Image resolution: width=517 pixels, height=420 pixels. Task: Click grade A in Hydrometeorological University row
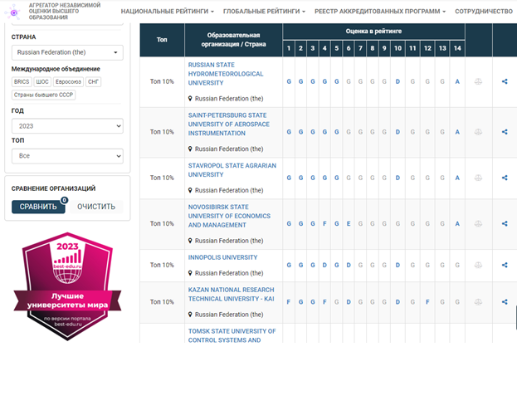coord(457,81)
